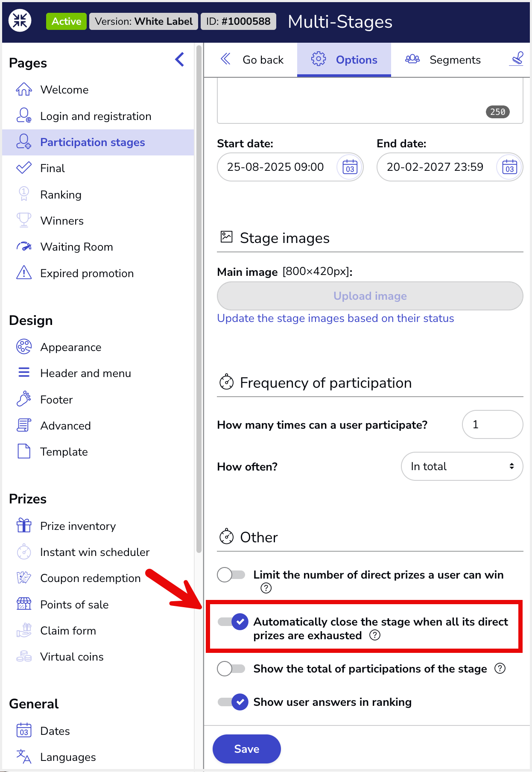Open 'Update the stage images based on status' link

336,319
